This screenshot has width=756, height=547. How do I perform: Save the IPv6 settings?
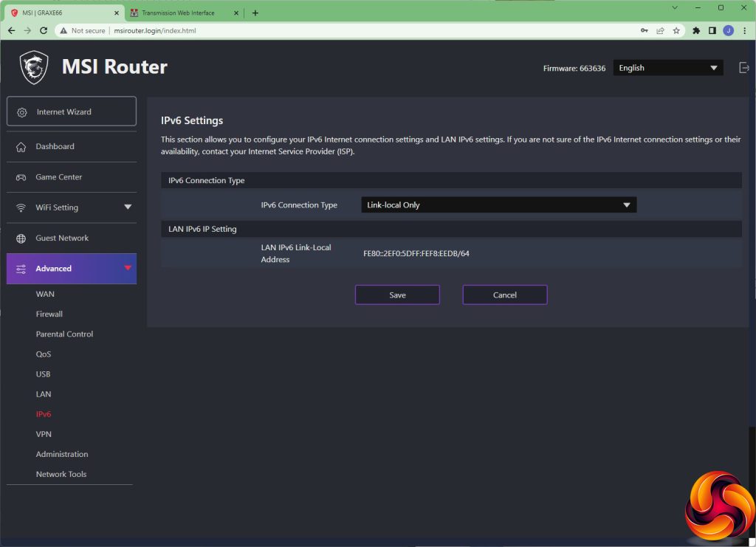pos(397,295)
